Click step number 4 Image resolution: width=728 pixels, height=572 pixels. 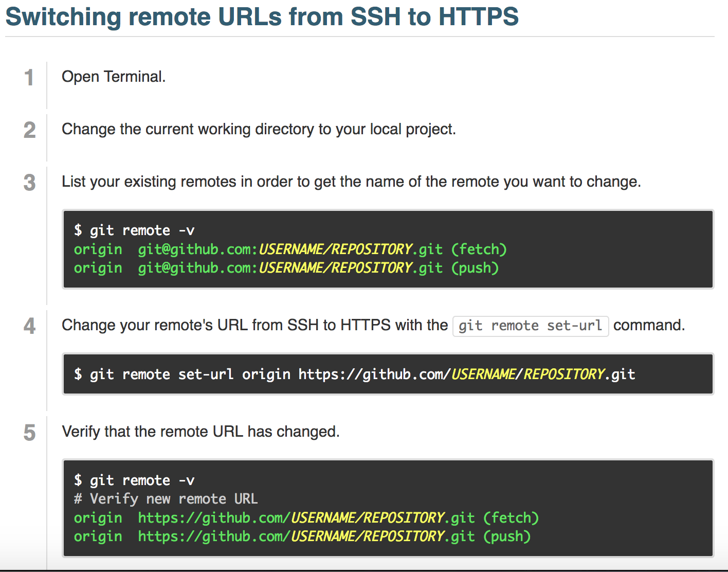tap(29, 326)
